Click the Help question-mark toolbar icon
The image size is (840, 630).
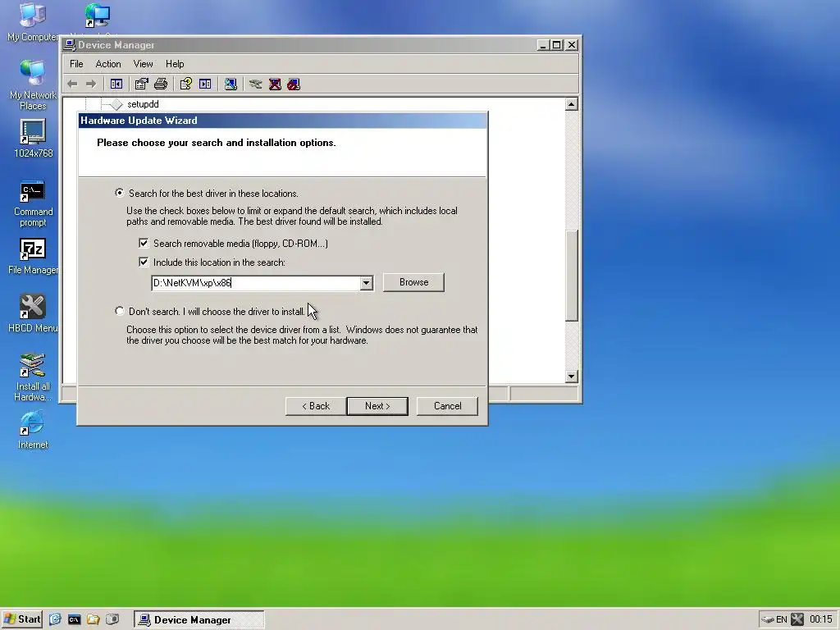click(186, 84)
